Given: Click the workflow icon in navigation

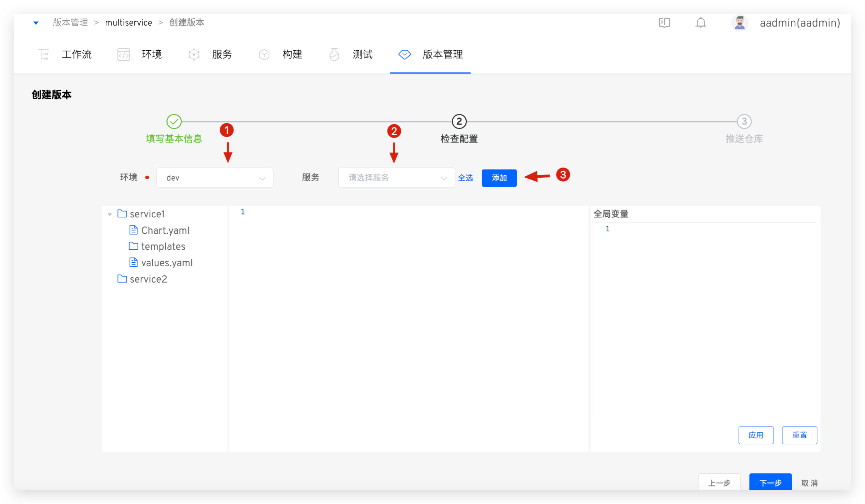Looking at the screenshot, I should pos(44,55).
